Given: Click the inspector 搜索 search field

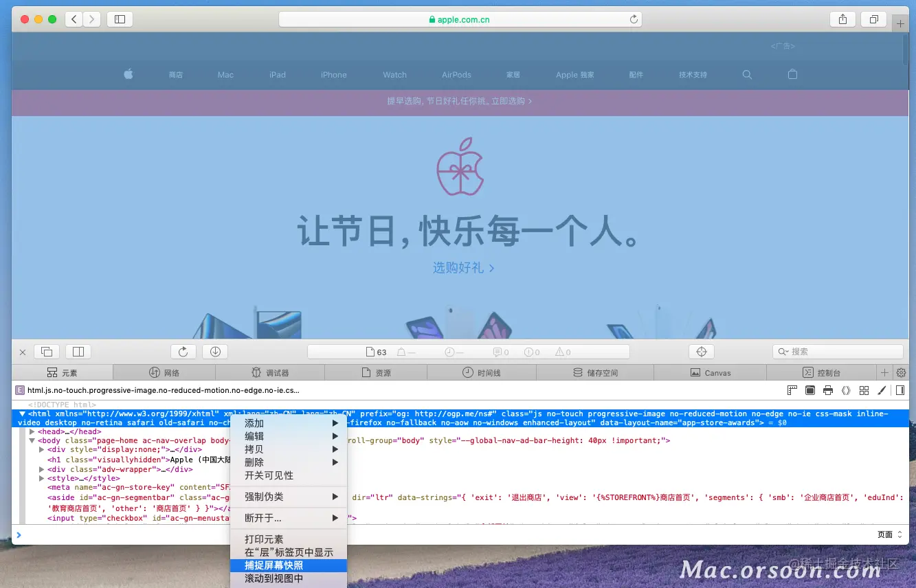Looking at the screenshot, I should [838, 352].
